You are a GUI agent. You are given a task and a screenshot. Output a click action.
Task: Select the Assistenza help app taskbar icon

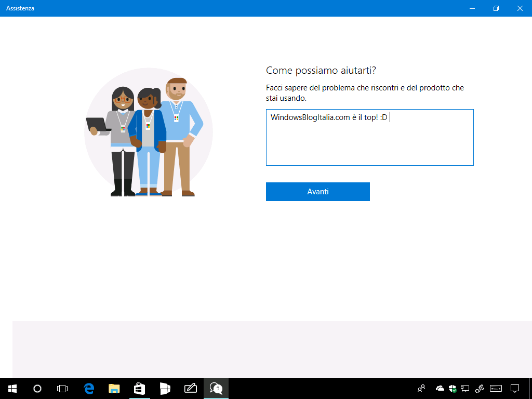pyautogui.click(x=216, y=389)
